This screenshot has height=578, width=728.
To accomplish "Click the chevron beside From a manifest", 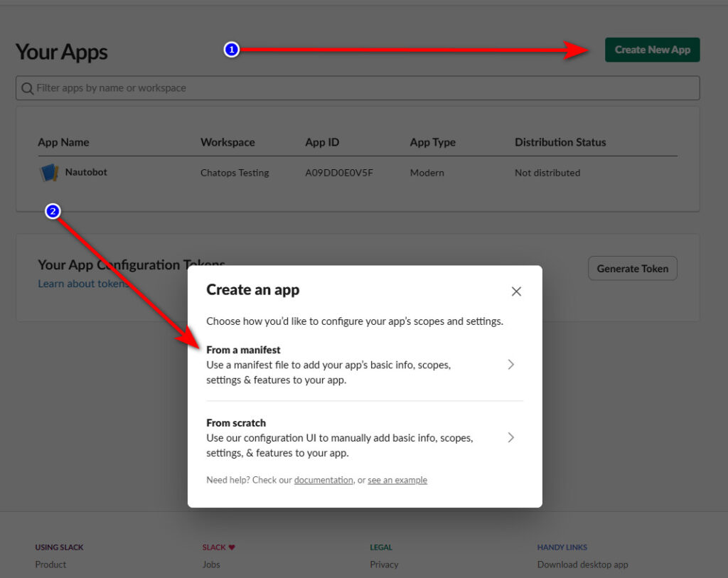I will coord(510,365).
